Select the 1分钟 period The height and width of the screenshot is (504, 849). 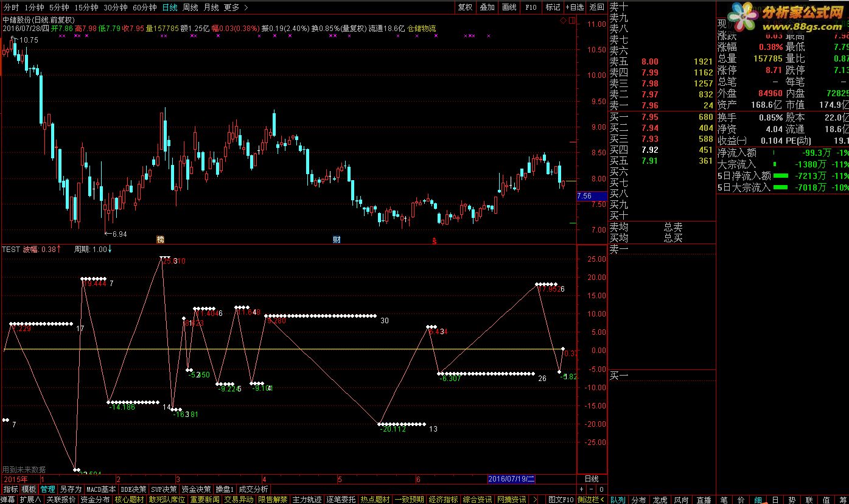34,7
